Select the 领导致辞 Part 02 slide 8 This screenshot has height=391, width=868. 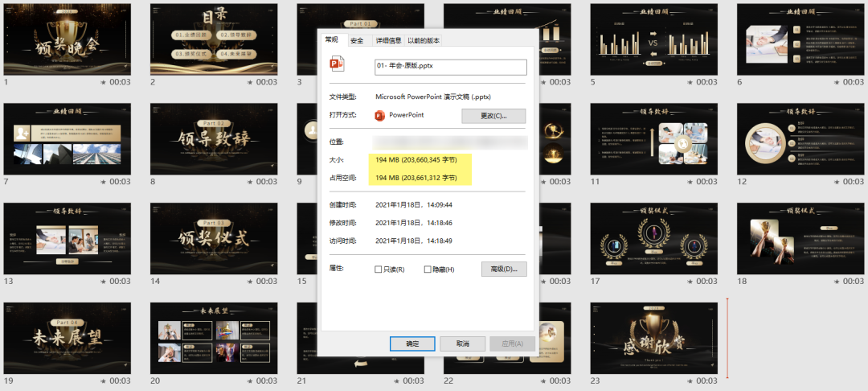(214, 139)
